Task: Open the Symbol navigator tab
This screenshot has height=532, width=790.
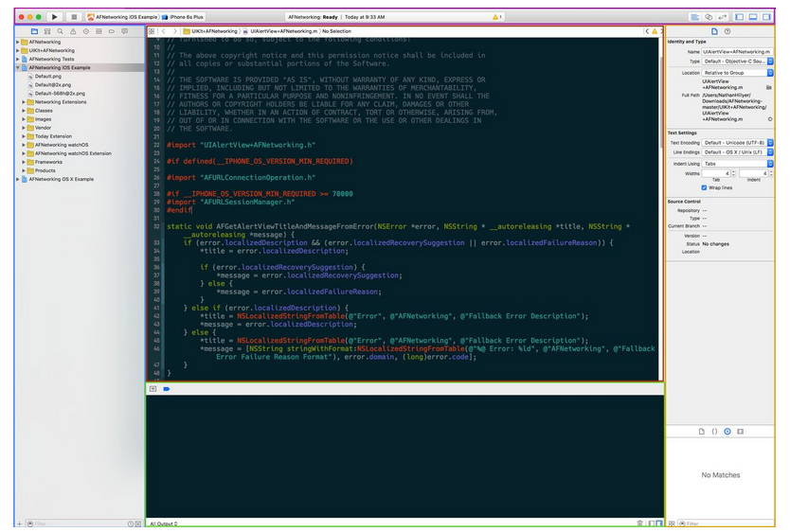Action: (47, 31)
